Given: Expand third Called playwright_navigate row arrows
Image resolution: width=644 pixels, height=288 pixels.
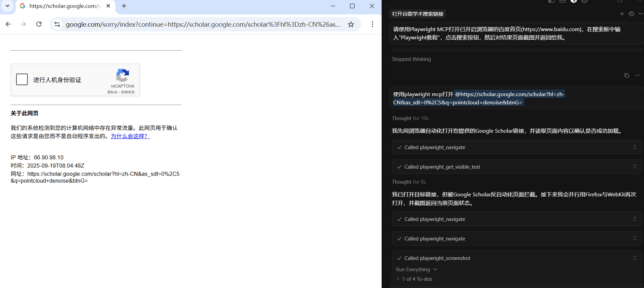Looking at the screenshot, I should pyautogui.click(x=635, y=238).
